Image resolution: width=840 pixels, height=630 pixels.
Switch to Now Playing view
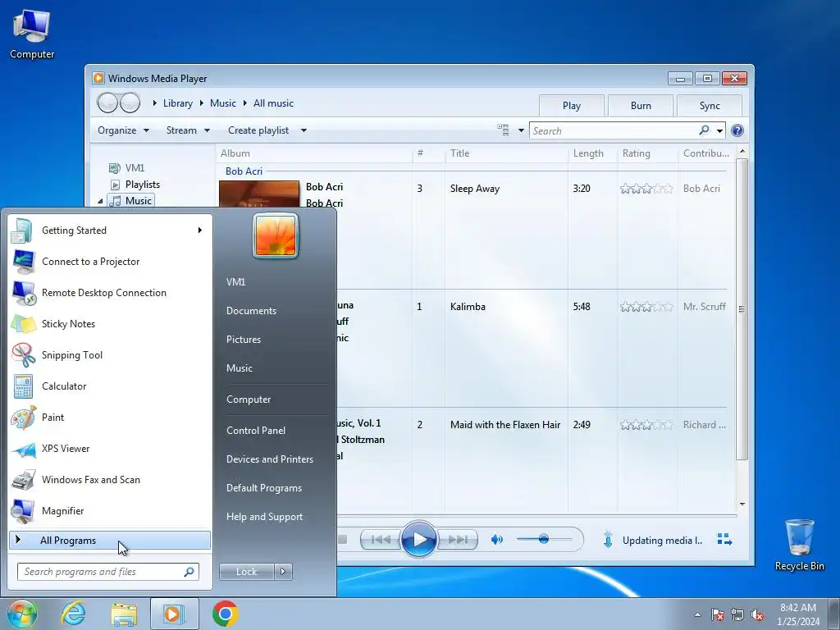pyautogui.click(x=724, y=540)
